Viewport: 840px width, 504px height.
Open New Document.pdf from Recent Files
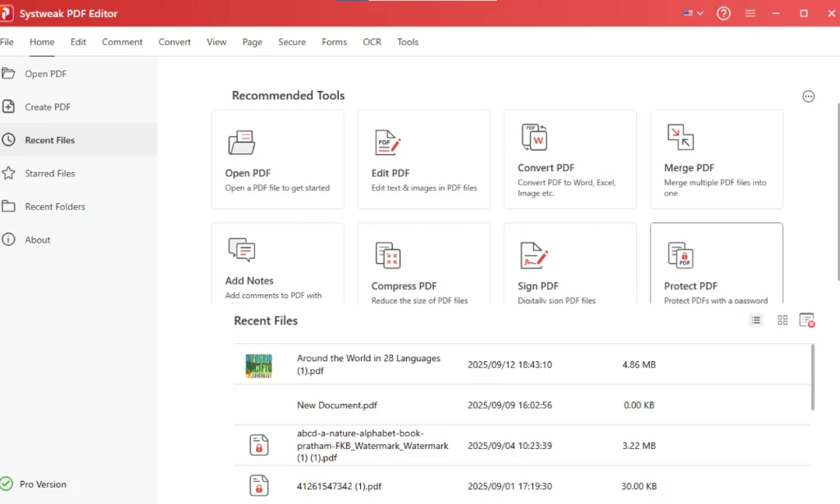tap(337, 405)
